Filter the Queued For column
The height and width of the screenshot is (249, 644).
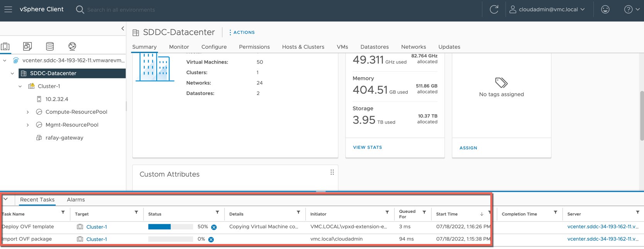pos(424,213)
